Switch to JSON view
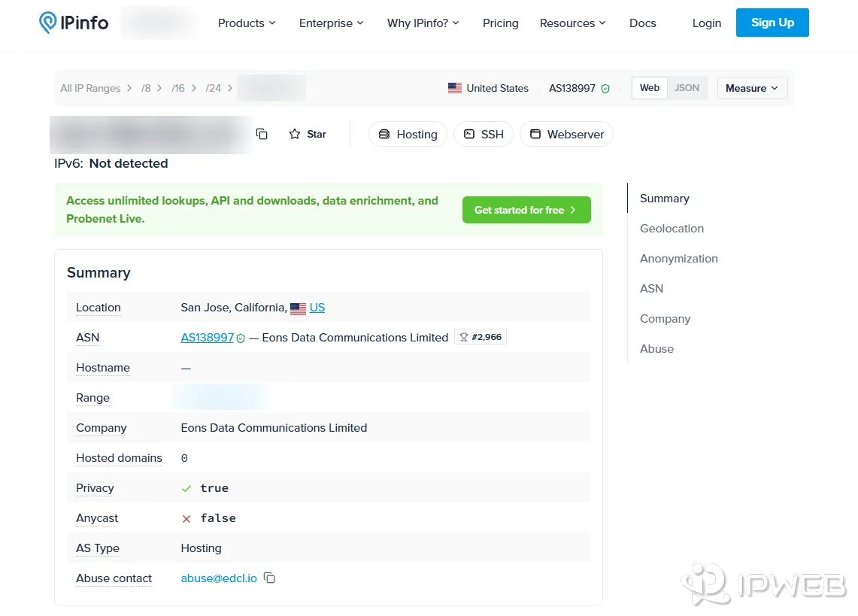Screen dimensions: 858x616 click(x=687, y=87)
